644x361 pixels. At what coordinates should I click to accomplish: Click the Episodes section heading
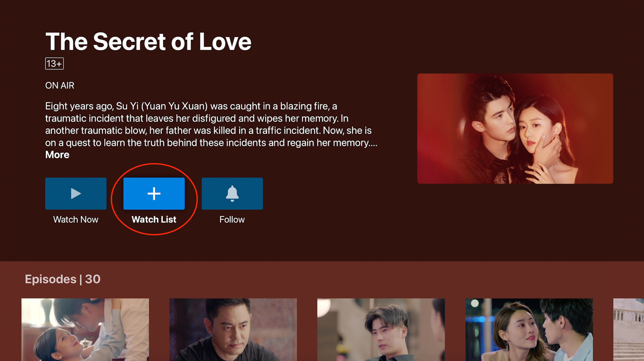tap(51, 279)
